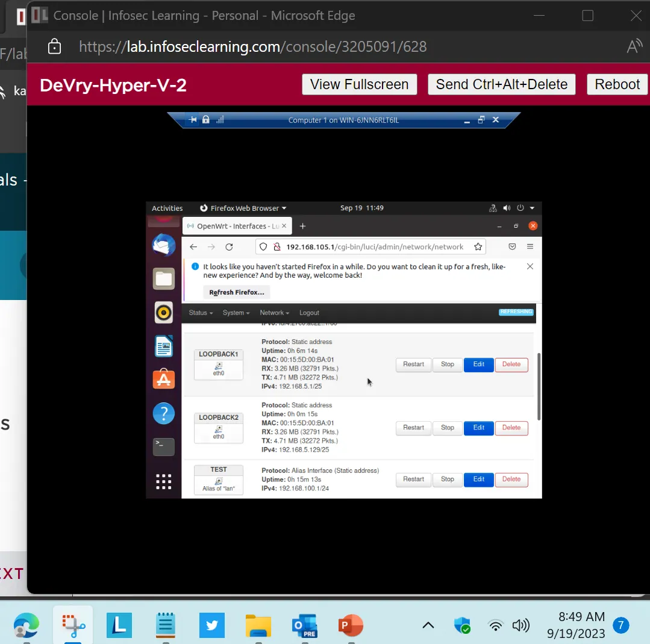Dismiss the Firefox refresh notification

(x=530, y=267)
